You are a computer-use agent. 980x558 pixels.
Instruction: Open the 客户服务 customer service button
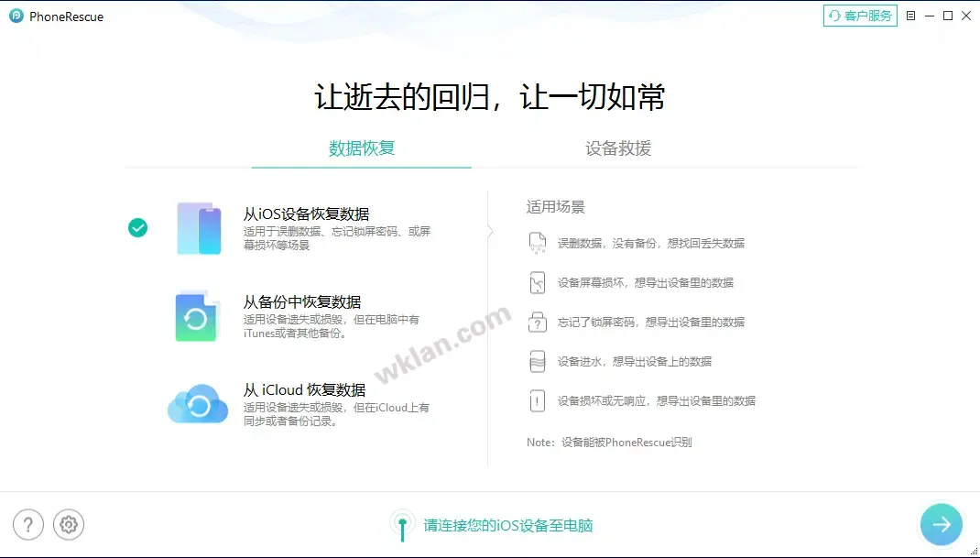tap(860, 16)
